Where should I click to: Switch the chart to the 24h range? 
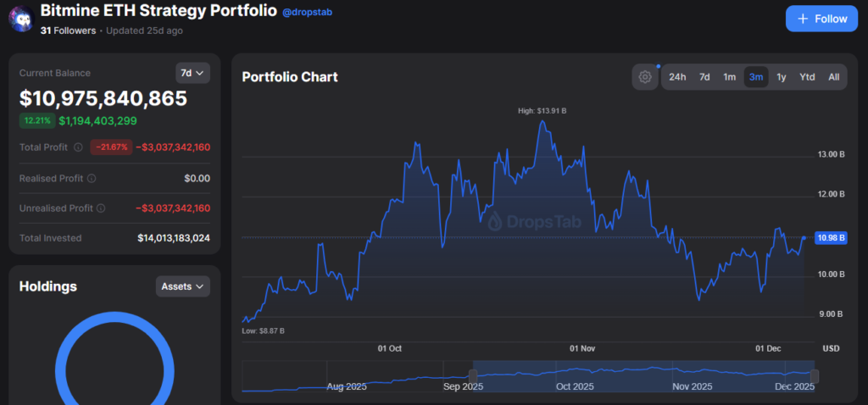point(677,77)
